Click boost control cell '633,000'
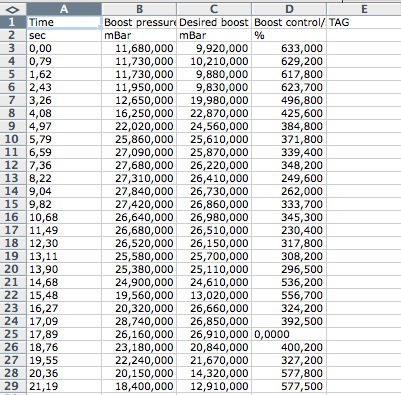 click(x=289, y=48)
